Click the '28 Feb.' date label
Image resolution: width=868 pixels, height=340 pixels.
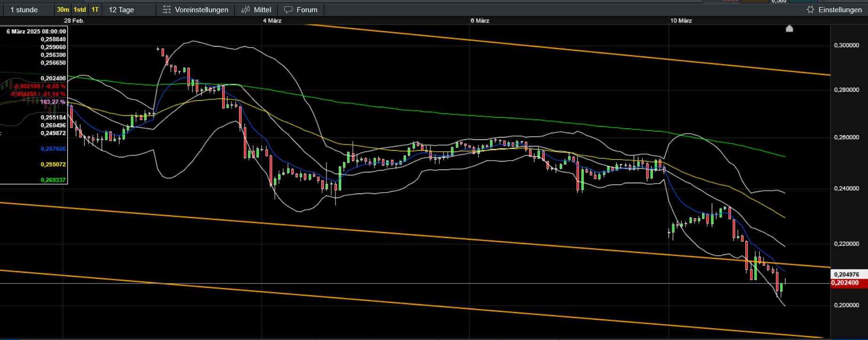point(74,21)
